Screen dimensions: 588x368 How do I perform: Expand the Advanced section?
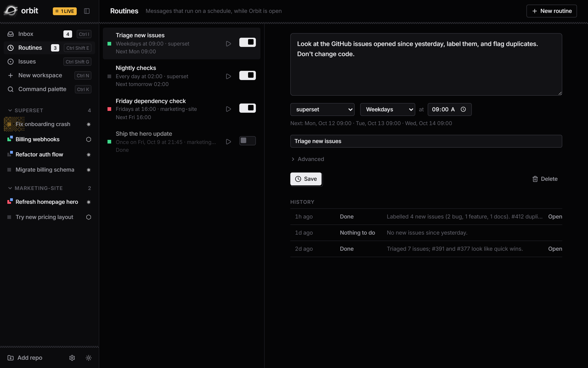[308, 159]
